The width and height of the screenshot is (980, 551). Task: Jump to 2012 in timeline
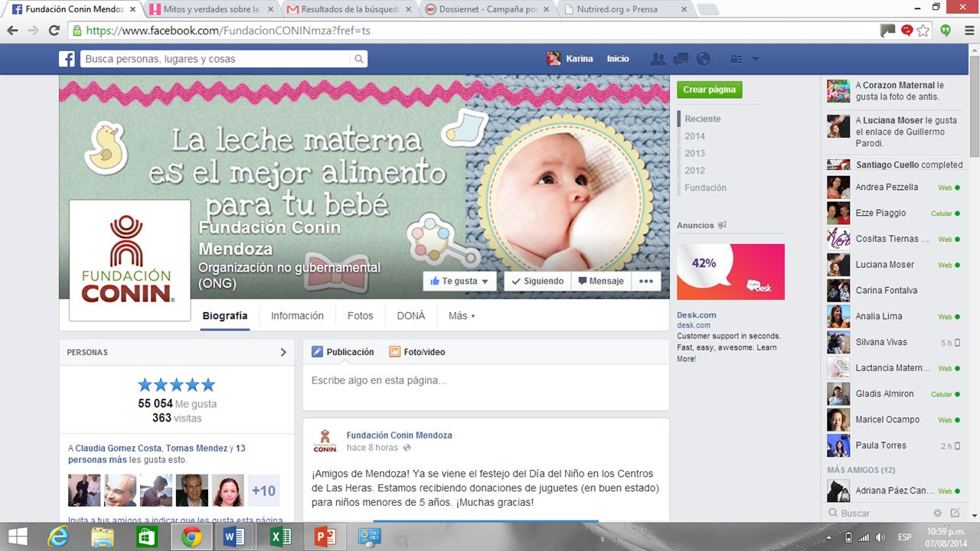695,171
